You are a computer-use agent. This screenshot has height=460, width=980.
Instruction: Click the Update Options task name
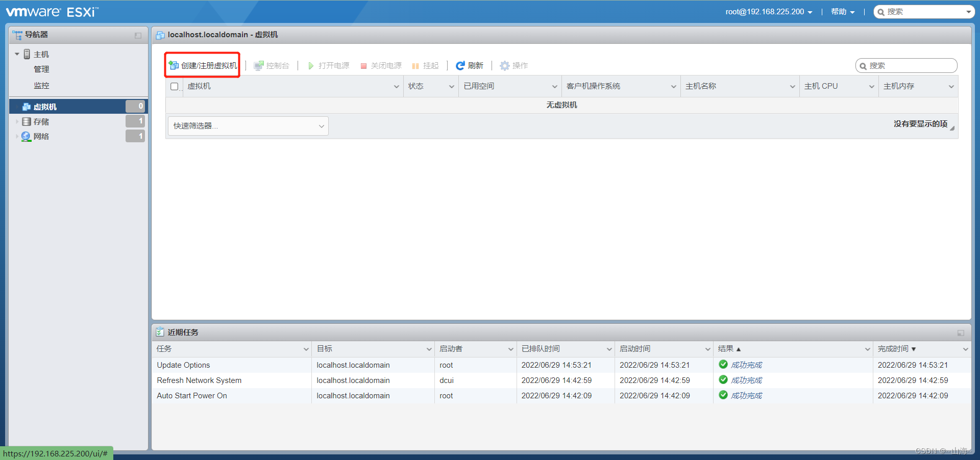click(x=183, y=365)
